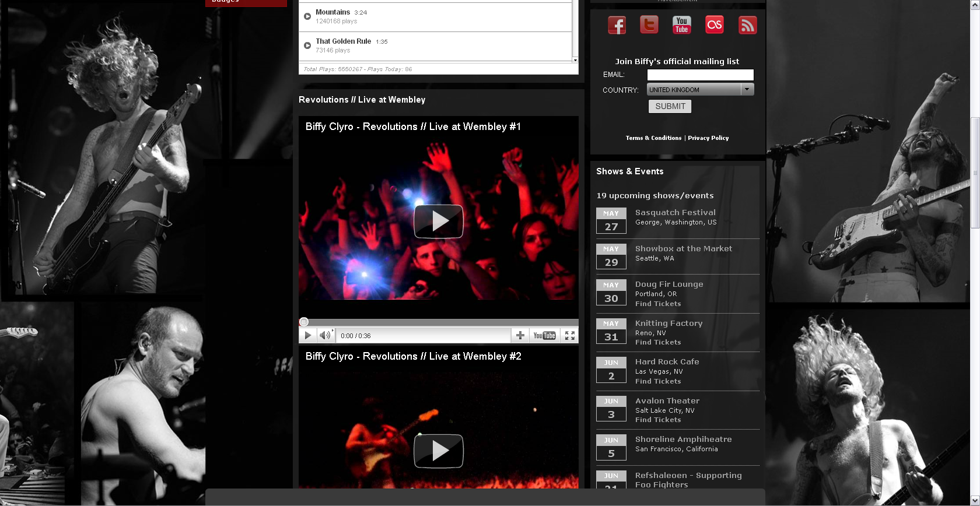Screen dimensions: 980x506
Task: Click the 'Shows & Events' heading
Action: [x=630, y=171]
